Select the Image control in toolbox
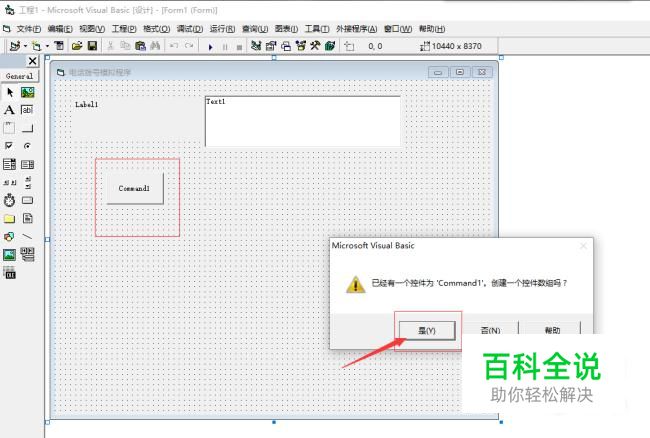The width and height of the screenshot is (650, 438). coord(10,254)
